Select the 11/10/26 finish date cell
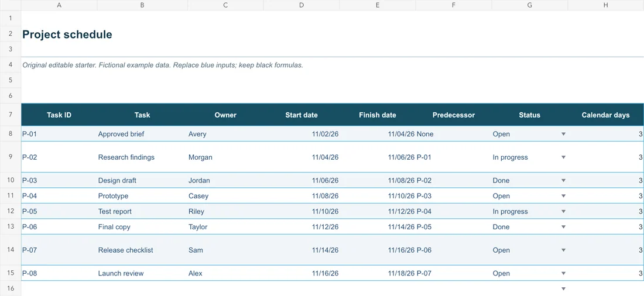Image resolution: width=644 pixels, height=296 pixels. (x=378, y=196)
